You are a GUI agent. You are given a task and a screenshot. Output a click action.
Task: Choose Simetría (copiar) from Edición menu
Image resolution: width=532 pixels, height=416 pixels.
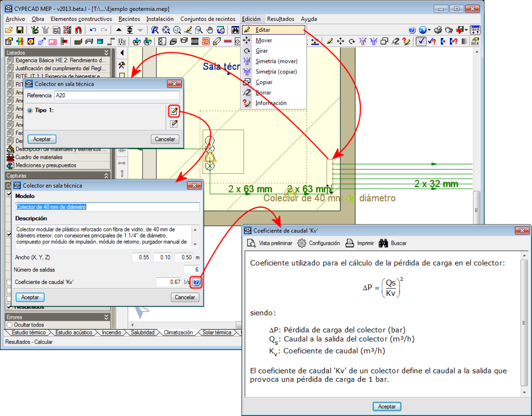coord(276,72)
